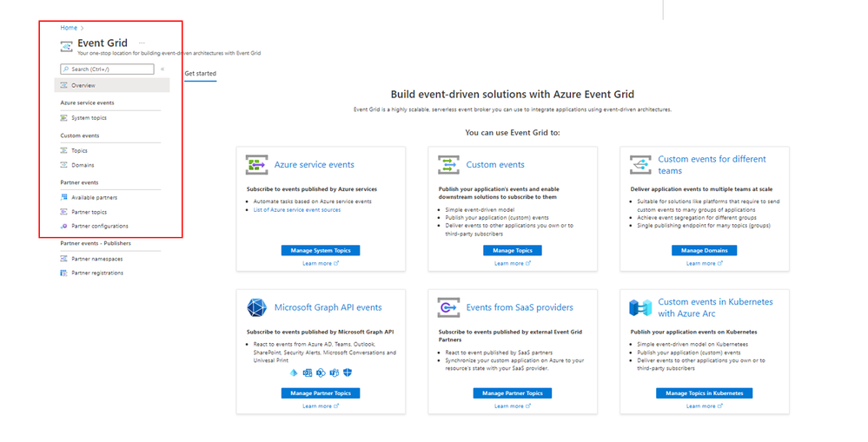This screenshot has height=442, width=868.
Task: Click the Topics sidebar icon
Action: coord(63,150)
